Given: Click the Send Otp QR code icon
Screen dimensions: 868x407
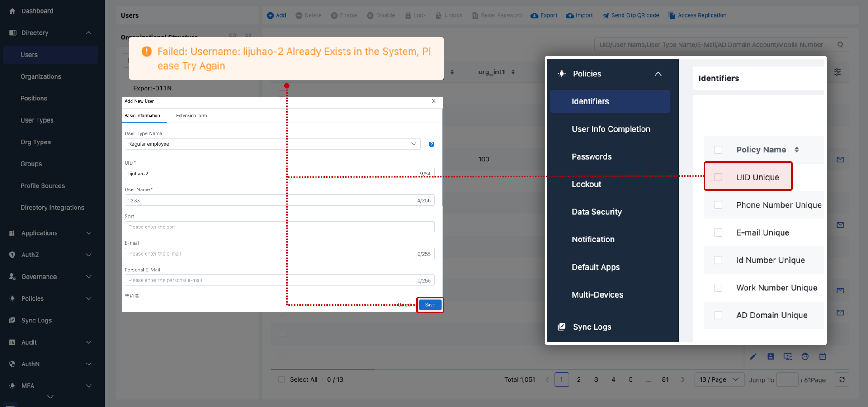Looking at the screenshot, I should click(606, 15).
